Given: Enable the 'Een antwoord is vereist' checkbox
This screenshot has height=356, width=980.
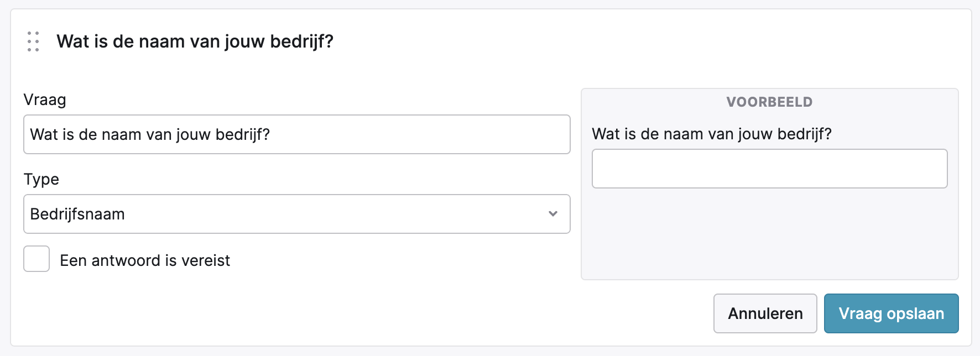Looking at the screenshot, I should (37, 259).
